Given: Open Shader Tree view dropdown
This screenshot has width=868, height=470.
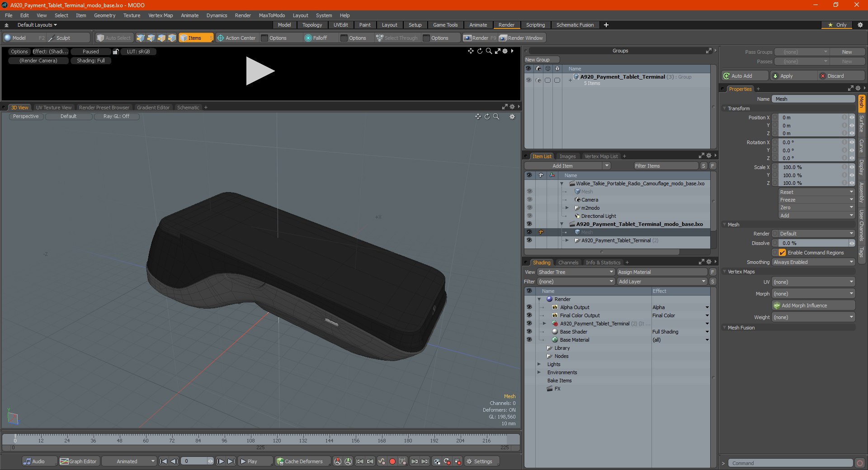Looking at the screenshot, I should point(576,272).
